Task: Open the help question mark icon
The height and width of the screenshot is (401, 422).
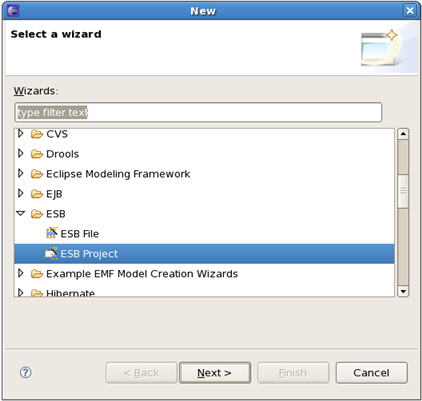Action: 26,372
